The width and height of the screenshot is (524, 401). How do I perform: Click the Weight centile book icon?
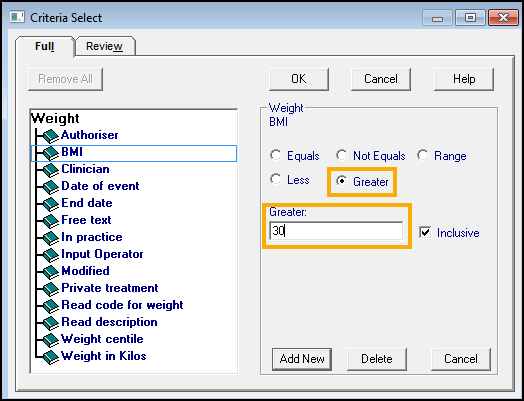point(51,340)
